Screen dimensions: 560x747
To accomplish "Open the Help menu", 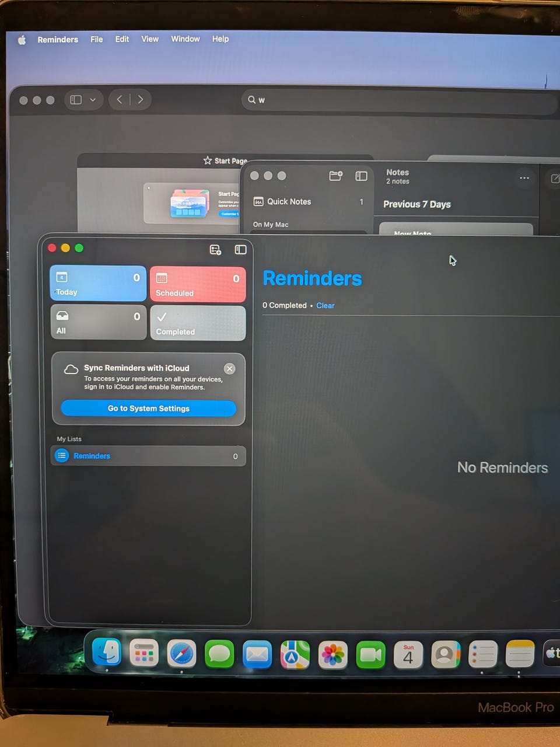I will click(220, 39).
